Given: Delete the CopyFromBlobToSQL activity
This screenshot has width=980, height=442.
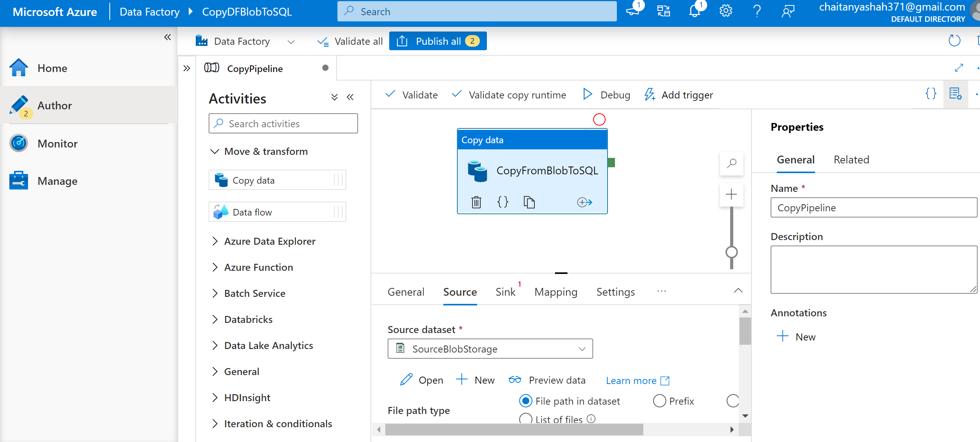Looking at the screenshot, I should point(476,202).
